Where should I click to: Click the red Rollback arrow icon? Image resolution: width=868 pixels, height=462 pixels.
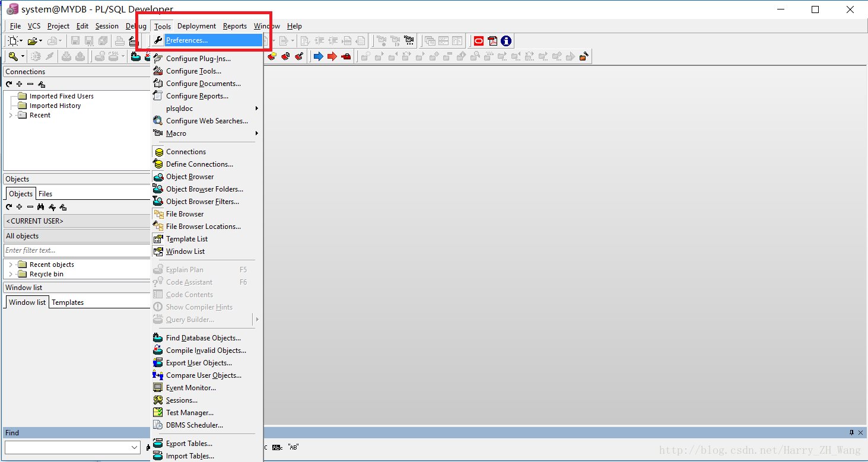pyautogui.click(x=332, y=56)
